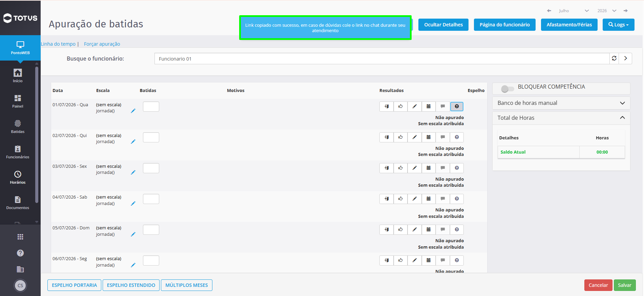Collapse Total de Horas panel
The image size is (644, 296).
561,118
